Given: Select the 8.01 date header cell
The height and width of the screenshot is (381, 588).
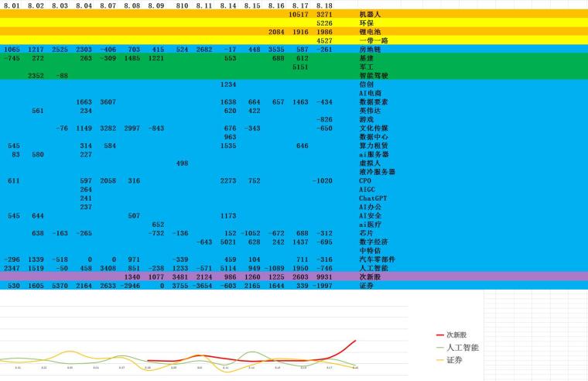Looking at the screenshot, I should click(12, 5).
